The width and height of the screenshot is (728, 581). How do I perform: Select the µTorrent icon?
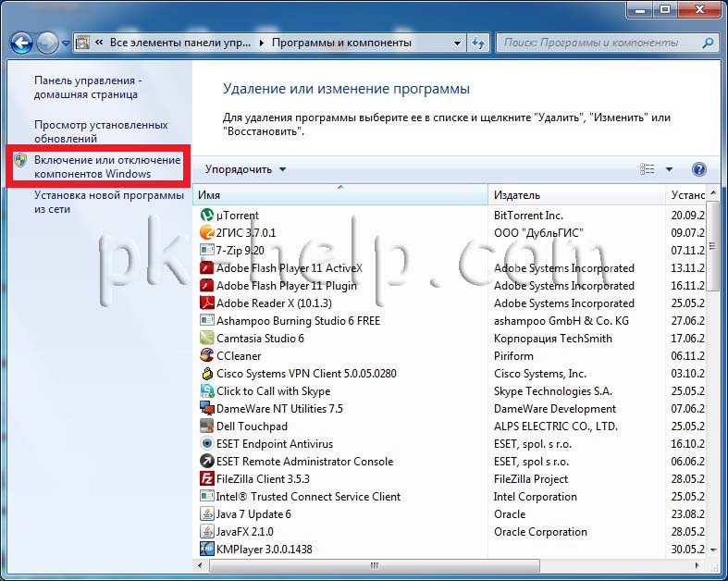206,215
